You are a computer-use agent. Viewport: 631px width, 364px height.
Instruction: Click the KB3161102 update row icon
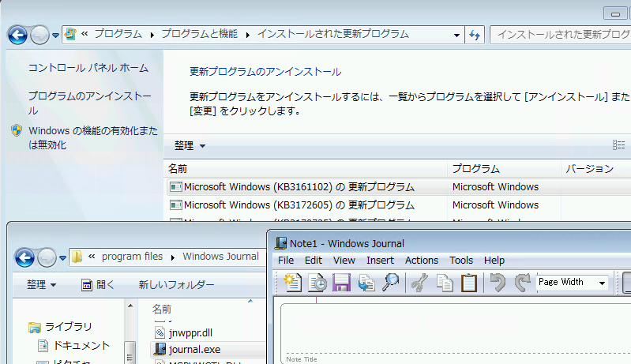click(x=176, y=187)
